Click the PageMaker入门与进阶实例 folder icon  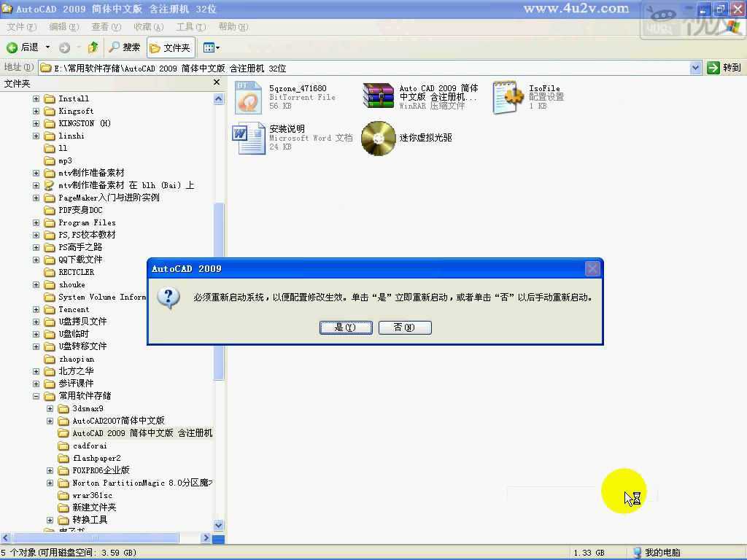tap(49, 198)
